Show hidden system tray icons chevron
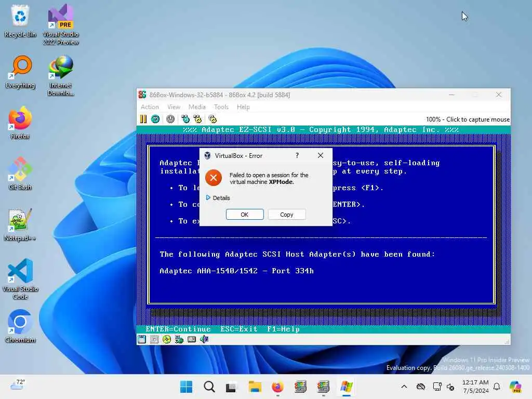Viewport: 532px width, 399px height. point(404,387)
